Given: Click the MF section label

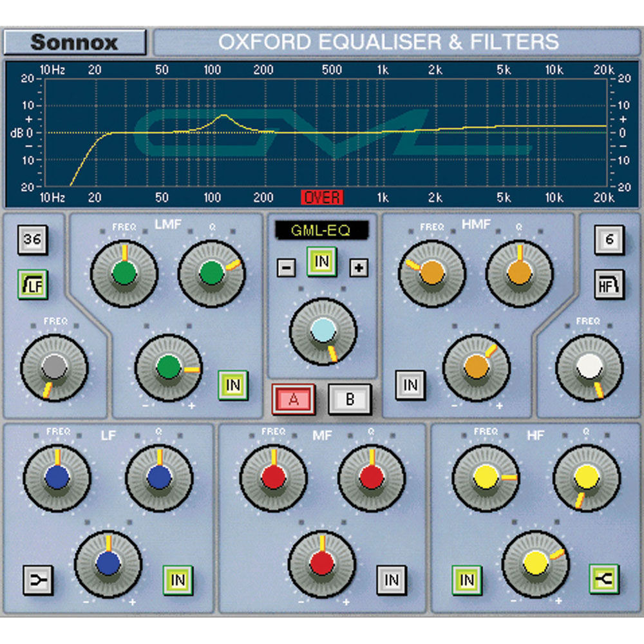Looking at the screenshot, I should click(x=322, y=435).
